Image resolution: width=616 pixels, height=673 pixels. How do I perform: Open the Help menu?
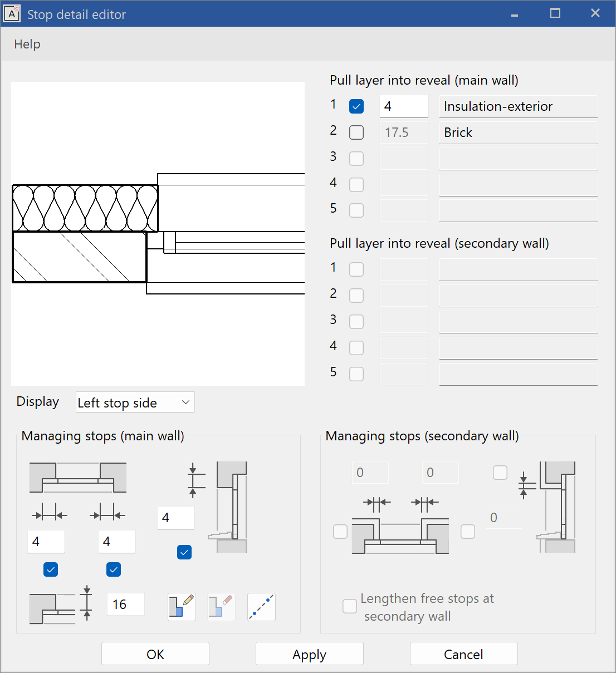point(27,44)
